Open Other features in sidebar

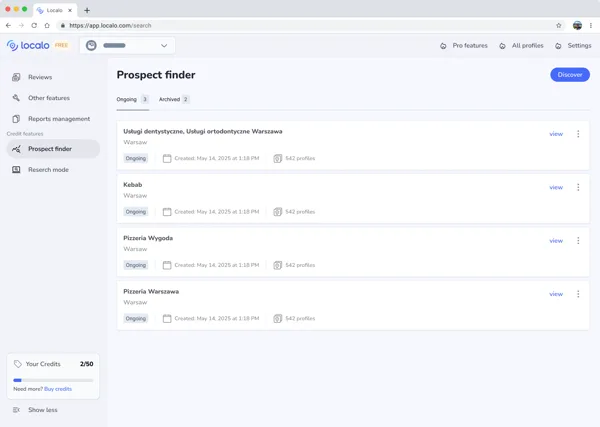[49, 98]
